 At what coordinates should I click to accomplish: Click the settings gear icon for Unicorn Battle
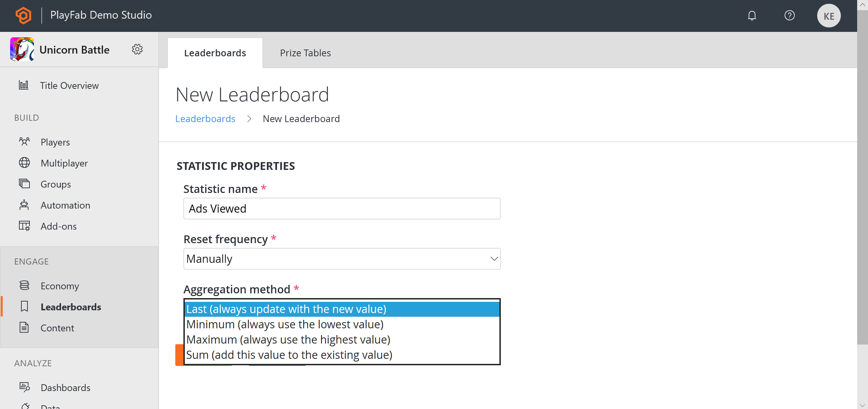tap(137, 50)
